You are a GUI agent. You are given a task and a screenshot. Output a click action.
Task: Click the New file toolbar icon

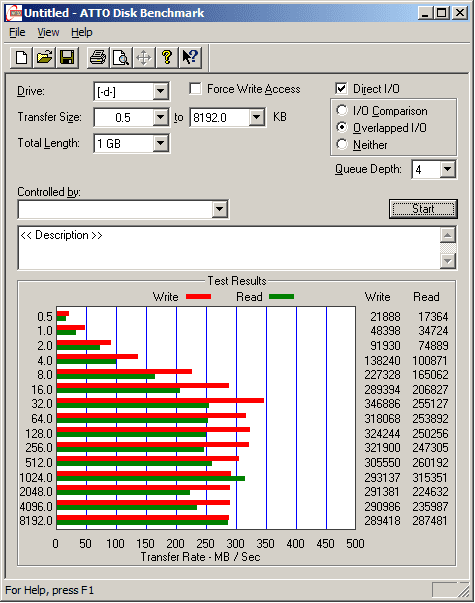tap(22, 58)
